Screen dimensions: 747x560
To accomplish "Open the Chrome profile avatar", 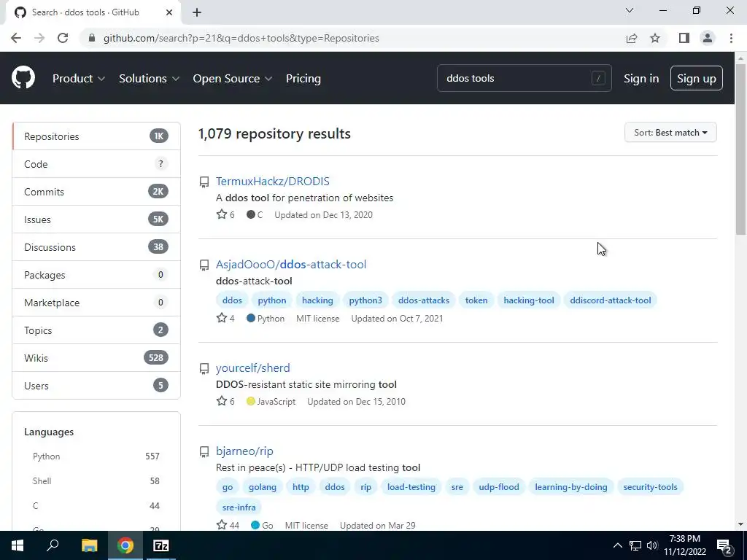I will click(x=708, y=38).
